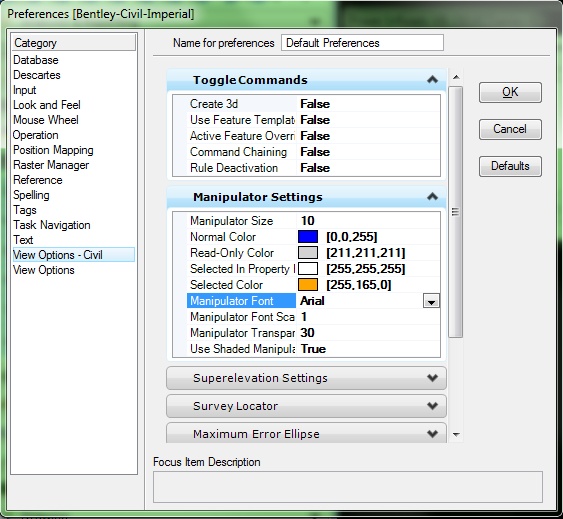Select the Command Chaining property label
This screenshot has width=563, height=519.
(238, 152)
